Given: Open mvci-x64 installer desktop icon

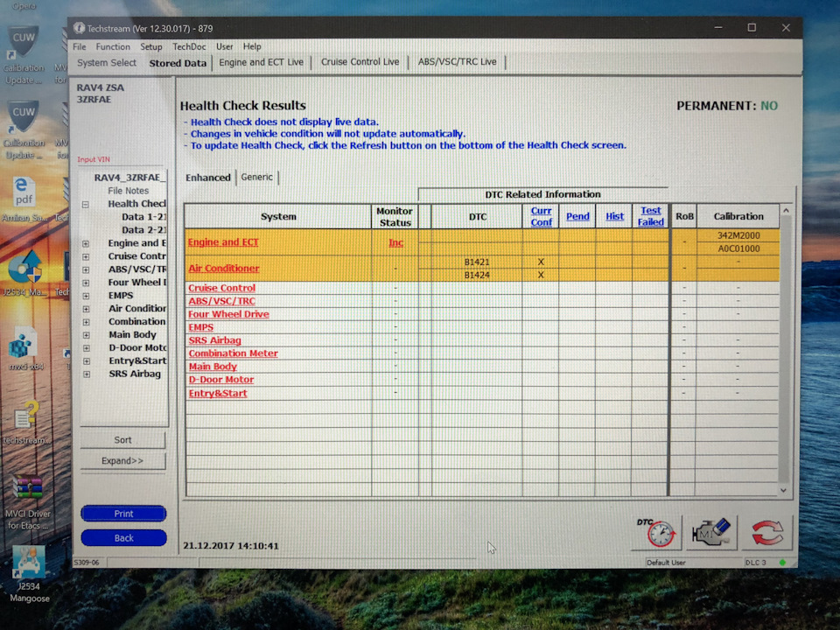Looking at the screenshot, I should click(24, 349).
